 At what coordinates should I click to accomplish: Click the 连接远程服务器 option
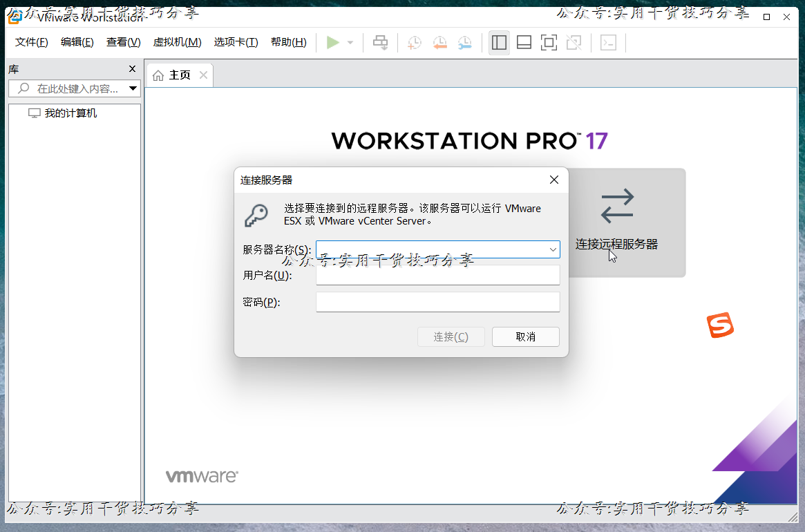(x=616, y=243)
